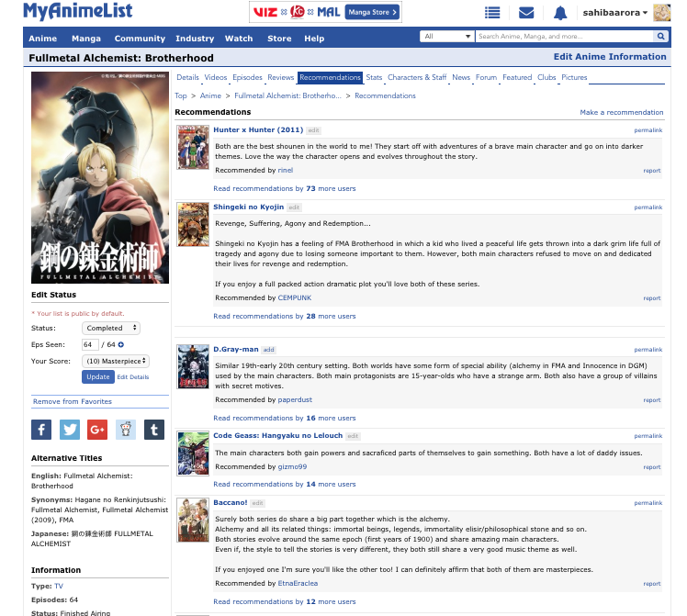687x616 pixels.
Task: Switch to the Details tab
Action: pyautogui.click(x=187, y=77)
